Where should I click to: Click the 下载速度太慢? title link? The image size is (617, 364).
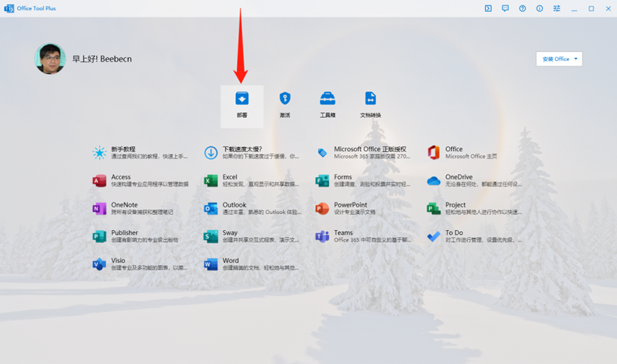[242, 149]
